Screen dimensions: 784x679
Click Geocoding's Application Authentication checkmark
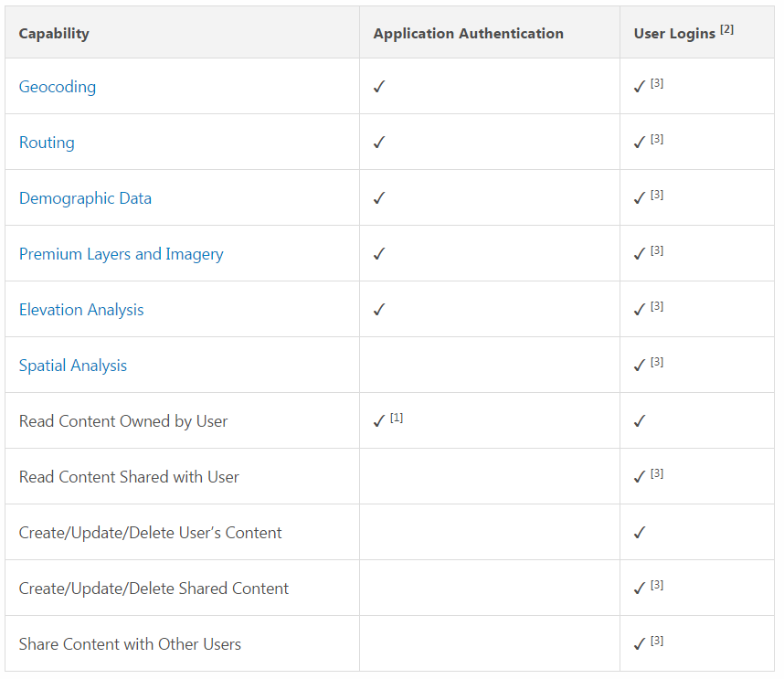pos(379,87)
